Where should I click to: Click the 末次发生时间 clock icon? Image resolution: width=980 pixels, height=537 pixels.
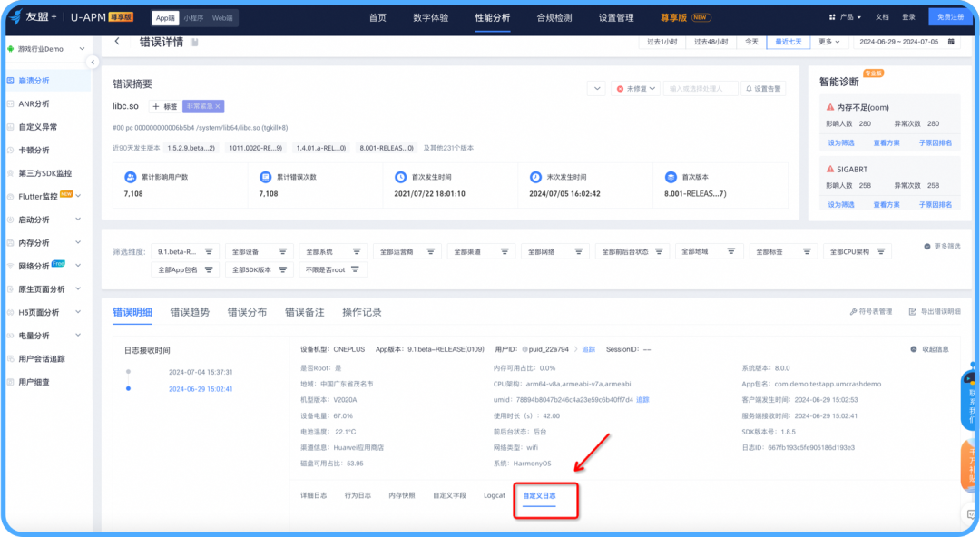point(535,177)
